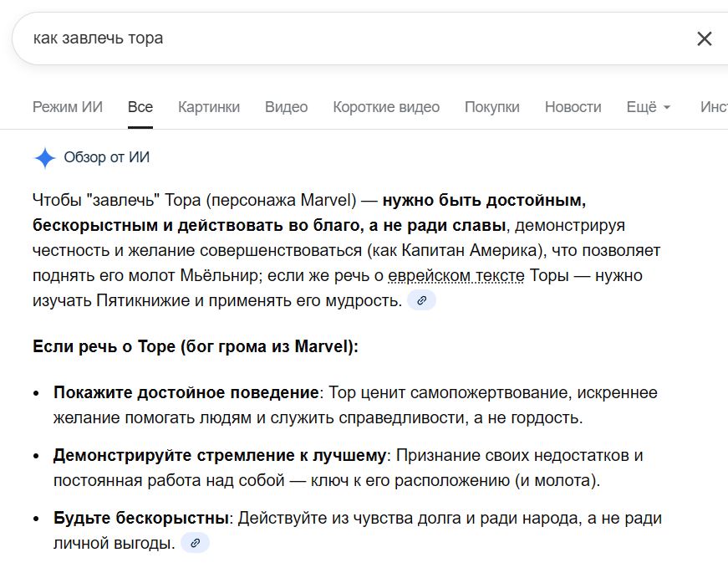
Task: Select the 'Покупки' tab
Action: (x=491, y=107)
